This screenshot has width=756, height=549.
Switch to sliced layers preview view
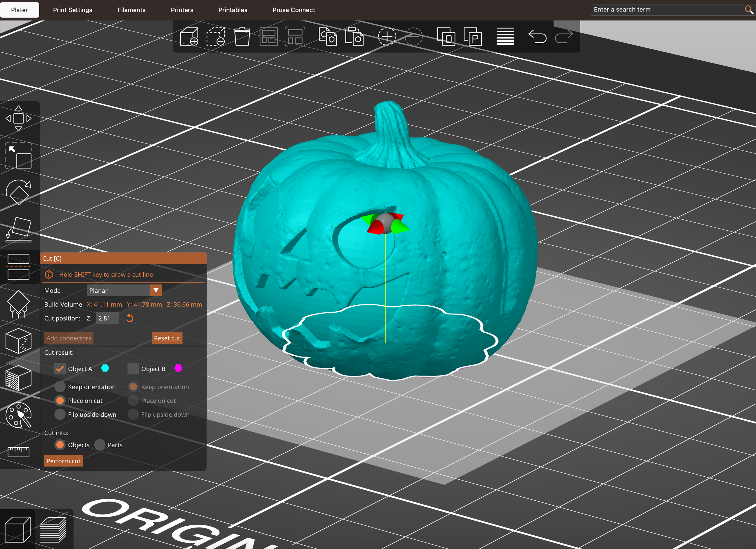click(x=53, y=530)
